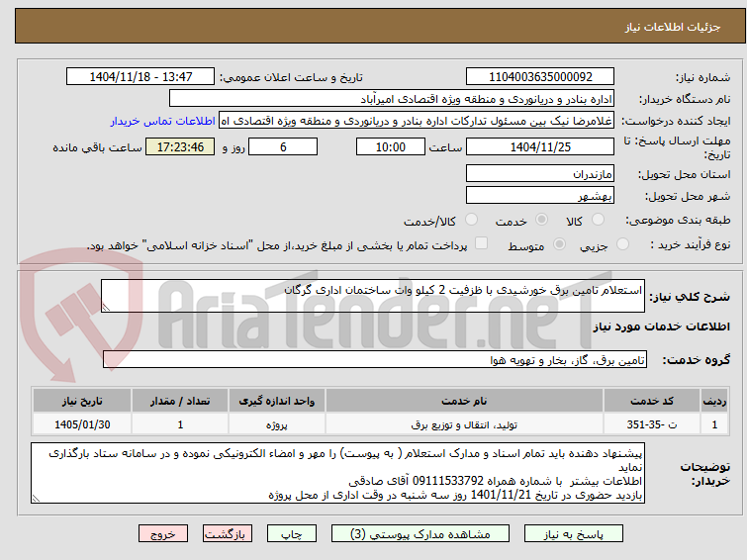Screen dimensions: 747x560
Task: Click the چاپ print button
Action: 291,534
